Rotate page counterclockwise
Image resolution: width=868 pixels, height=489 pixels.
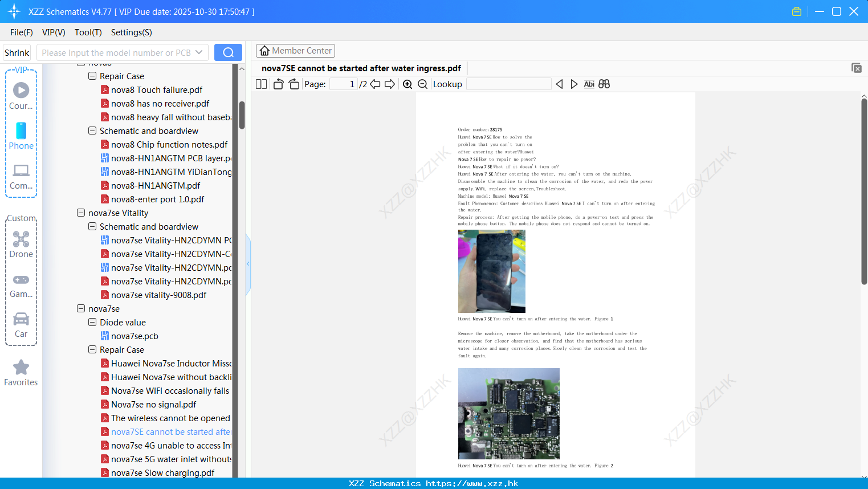(279, 84)
